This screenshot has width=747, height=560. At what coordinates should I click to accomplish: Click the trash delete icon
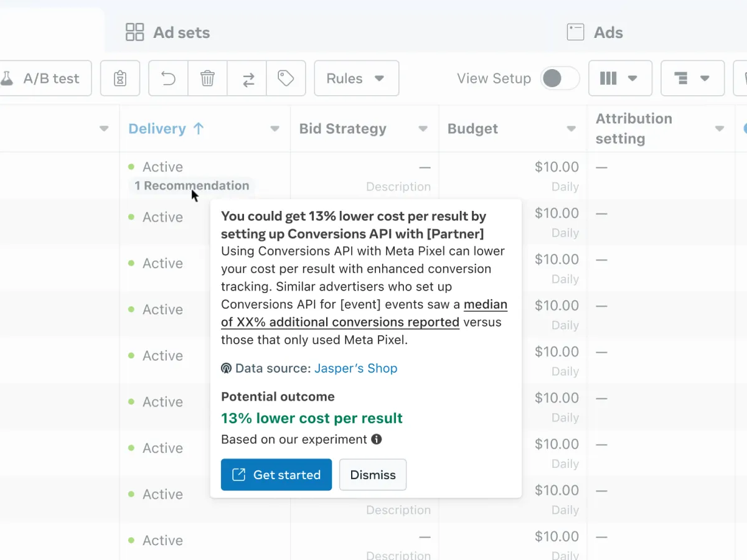tap(207, 78)
